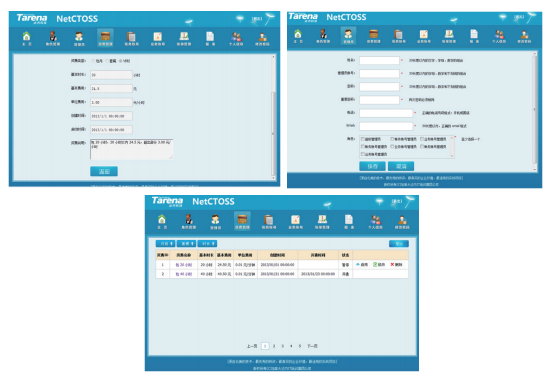Image resolution: width=551 pixels, height=385 pixels.
Task: Check the last role checkbox on the third row
Action: click(x=363, y=154)
